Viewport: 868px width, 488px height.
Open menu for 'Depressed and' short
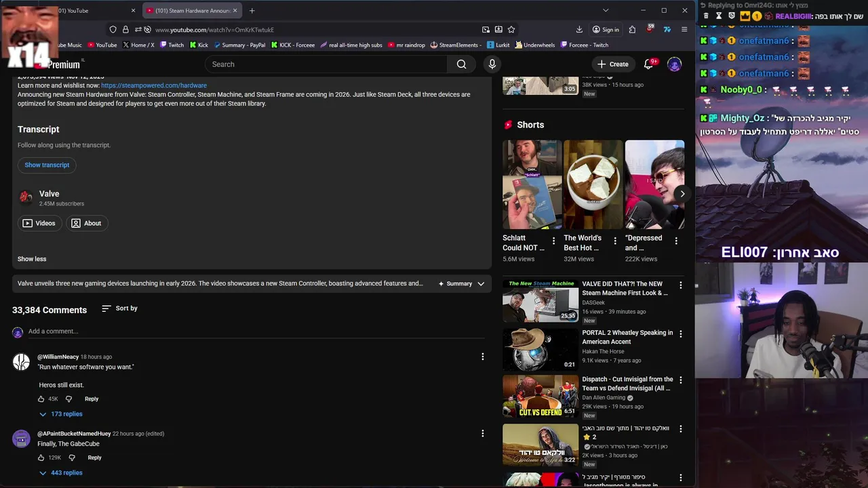[676, 241]
